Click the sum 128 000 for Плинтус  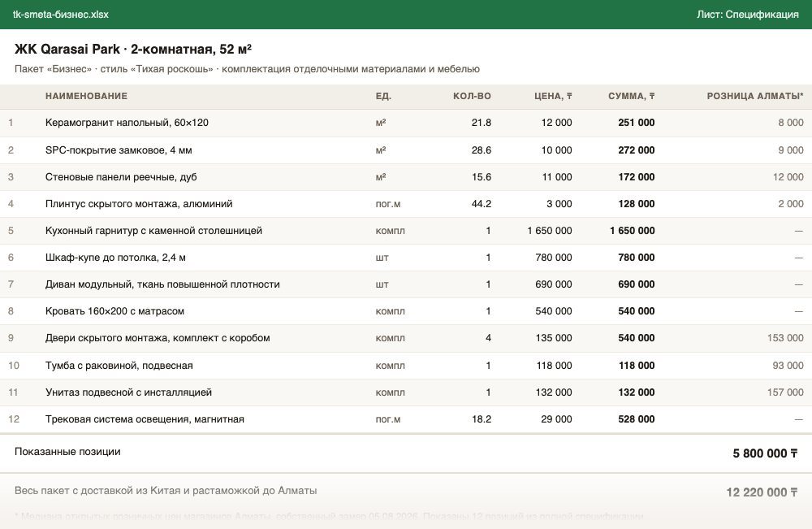pos(637,204)
